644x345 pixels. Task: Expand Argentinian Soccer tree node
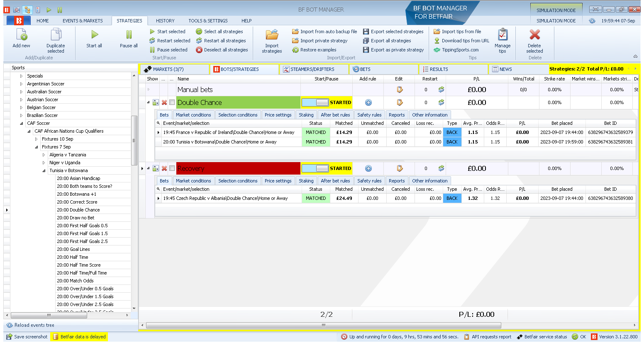pyautogui.click(x=22, y=84)
